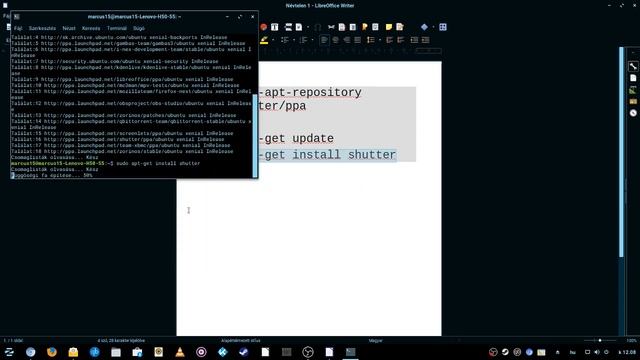Open the Nézet menu in the terminal
This screenshot has width=640, height=360.
click(69, 28)
